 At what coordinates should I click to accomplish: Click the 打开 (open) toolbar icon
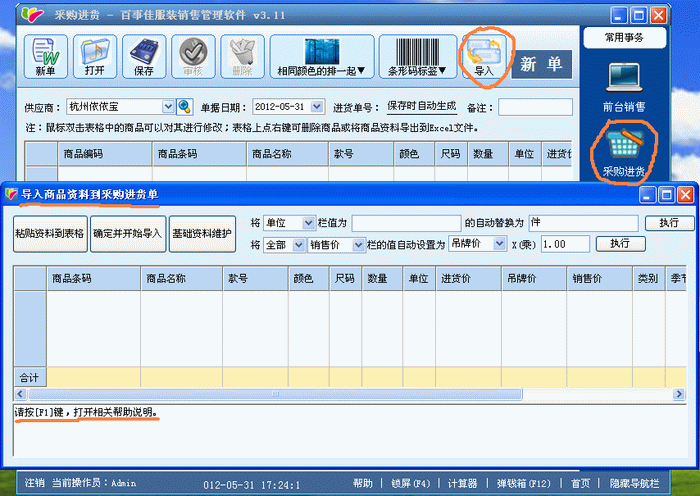coord(94,57)
